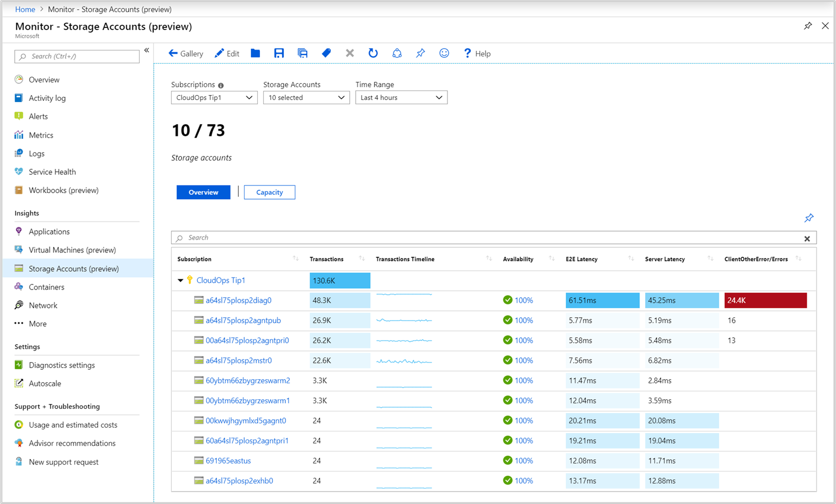Screen dimensions: 836x504
Task: Click the clear X button in search bar
Action: 807,238
